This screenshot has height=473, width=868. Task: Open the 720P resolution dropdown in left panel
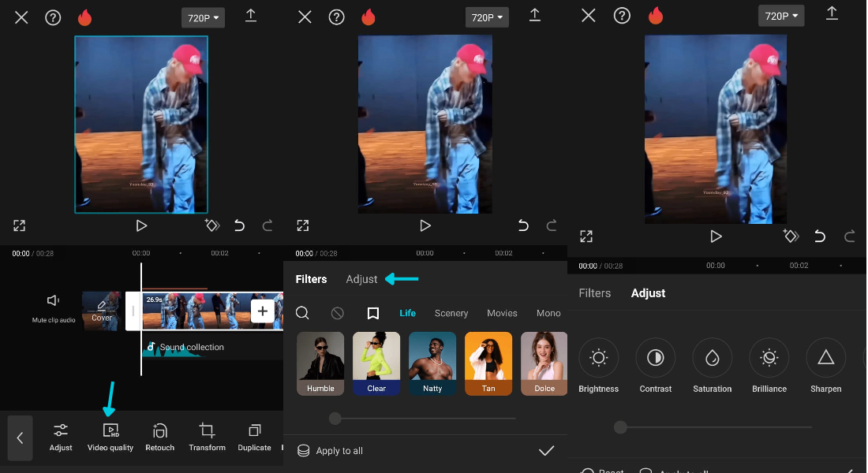tap(203, 17)
